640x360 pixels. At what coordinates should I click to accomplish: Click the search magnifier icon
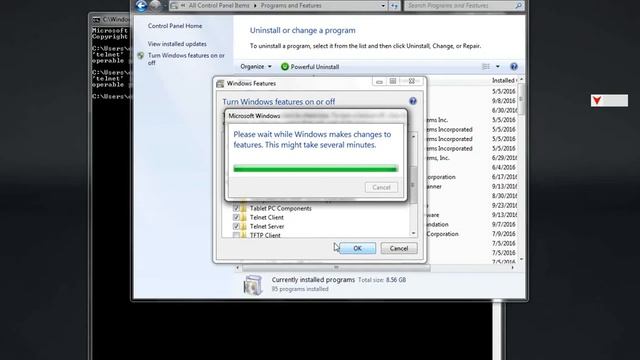click(x=518, y=6)
